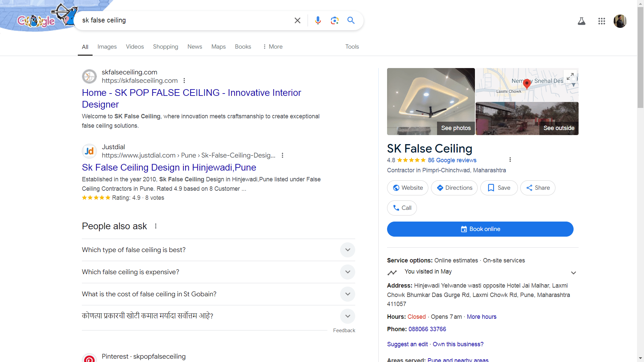Click the Share button
Image resolution: width=644 pixels, height=362 pixels.
pos(538,188)
